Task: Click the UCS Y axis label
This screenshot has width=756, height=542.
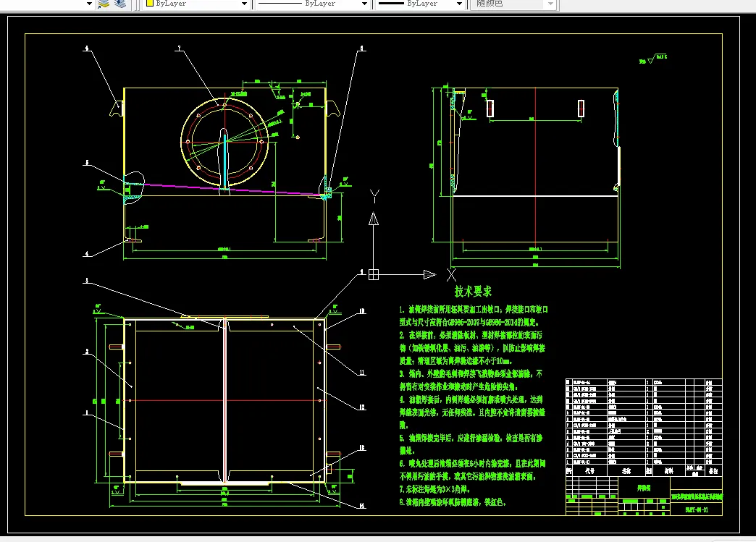Action: (x=374, y=196)
